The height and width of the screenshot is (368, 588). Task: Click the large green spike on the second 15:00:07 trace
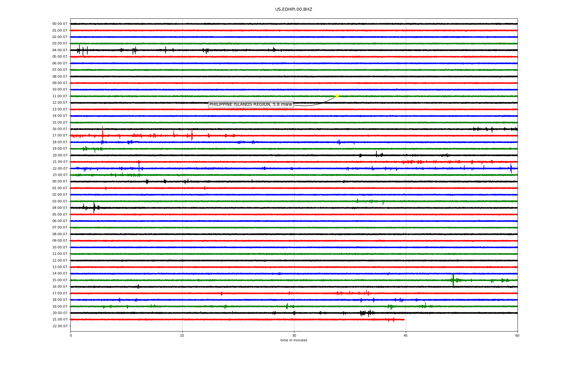[x=453, y=280]
